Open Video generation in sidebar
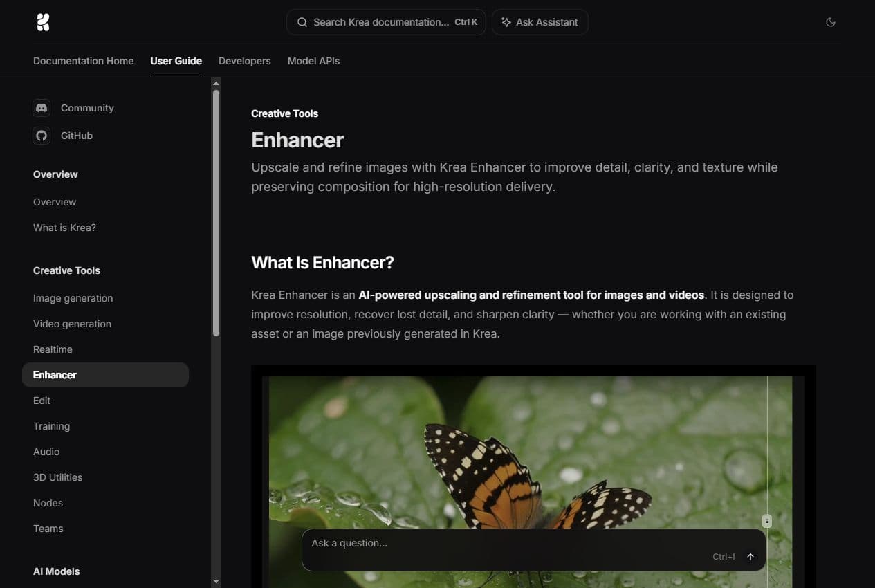 click(72, 324)
